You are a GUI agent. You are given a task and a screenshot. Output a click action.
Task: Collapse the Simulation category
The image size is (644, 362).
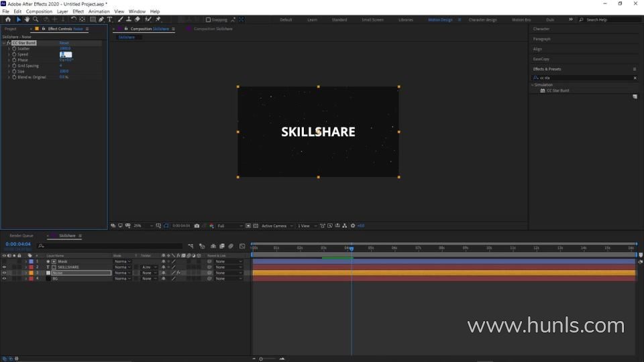532,85
